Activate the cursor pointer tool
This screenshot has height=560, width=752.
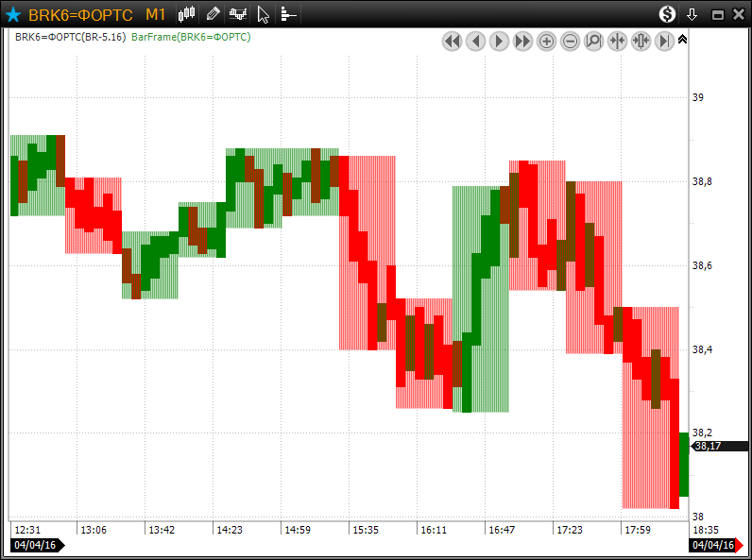pos(264,14)
